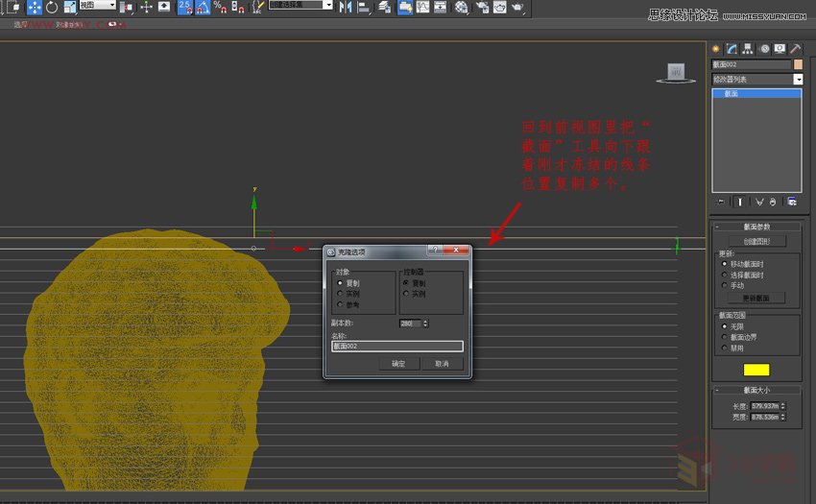
Task: Click the yellow section color swatch
Action: coord(756,370)
